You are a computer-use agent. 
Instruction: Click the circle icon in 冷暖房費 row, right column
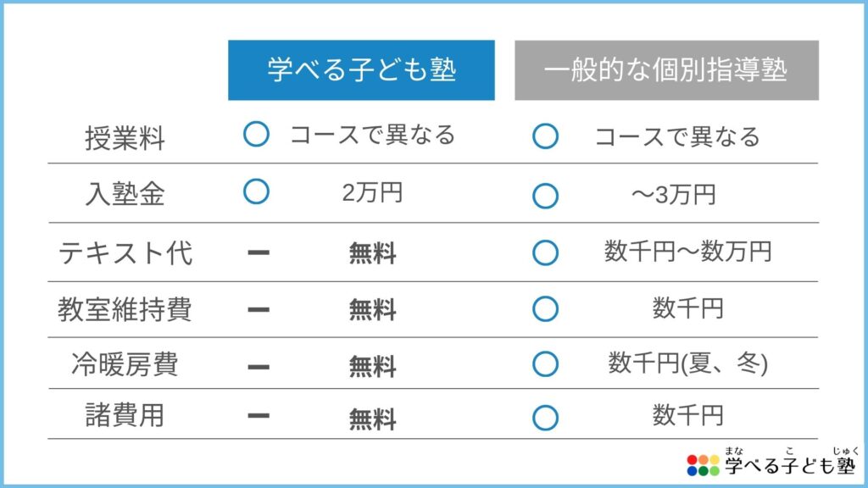pyautogui.click(x=545, y=364)
